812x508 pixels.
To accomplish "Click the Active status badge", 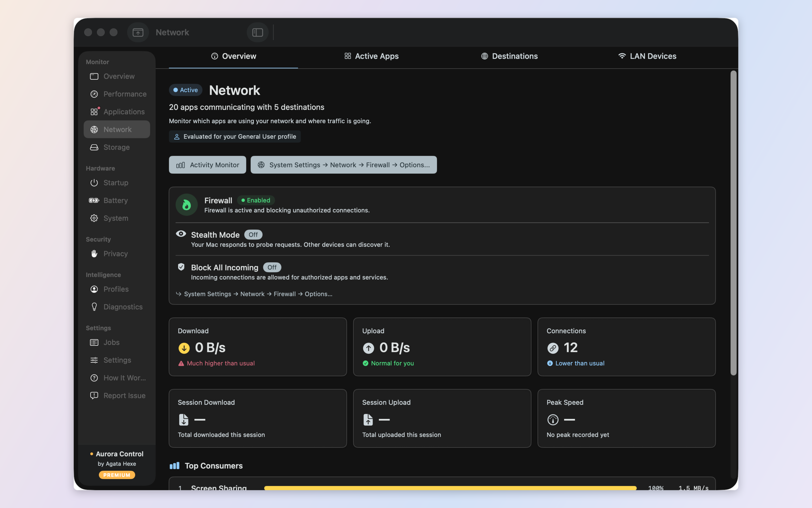I will coord(185,90).
